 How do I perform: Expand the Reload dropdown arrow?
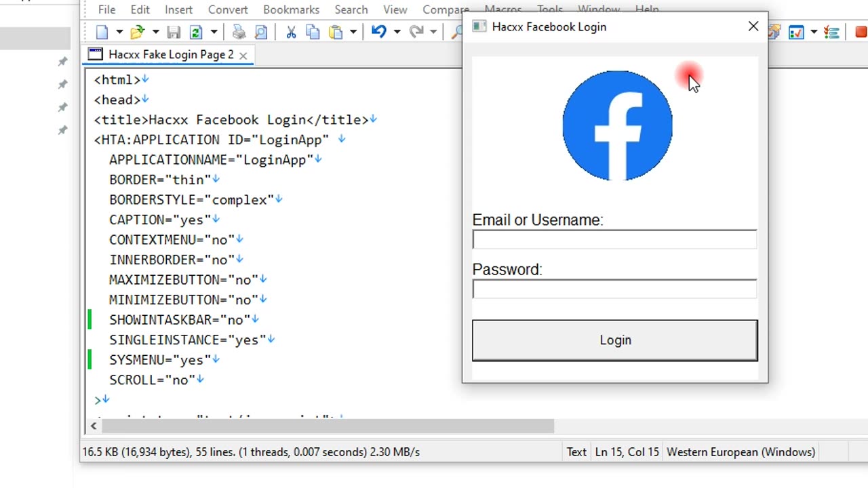click(x=214, y=32)
